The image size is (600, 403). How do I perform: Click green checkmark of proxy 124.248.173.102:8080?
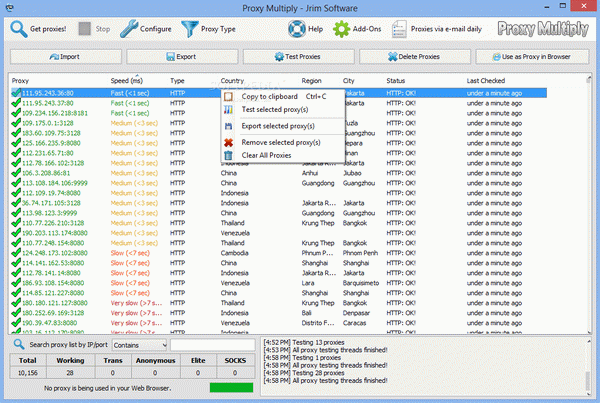tap(16, 252)
